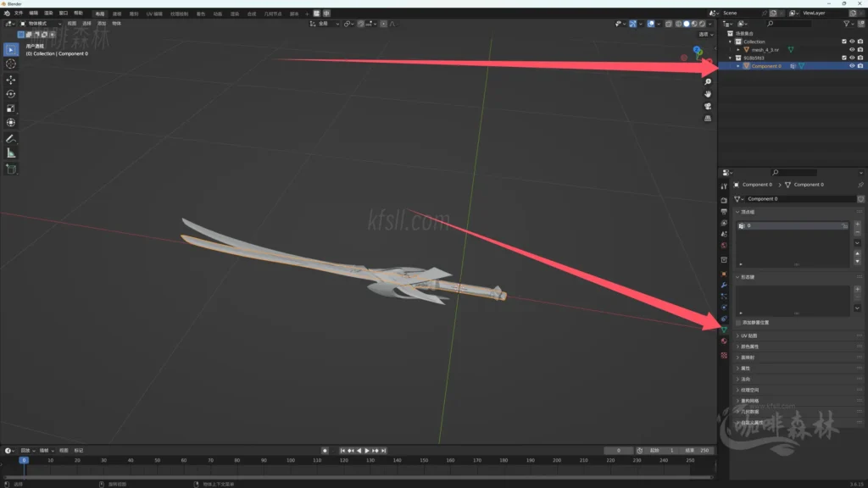This screenshot has height=488, width=868.
Task: Uncheck the Collection exclude checkbox in outliner
Action: (843, 42)
